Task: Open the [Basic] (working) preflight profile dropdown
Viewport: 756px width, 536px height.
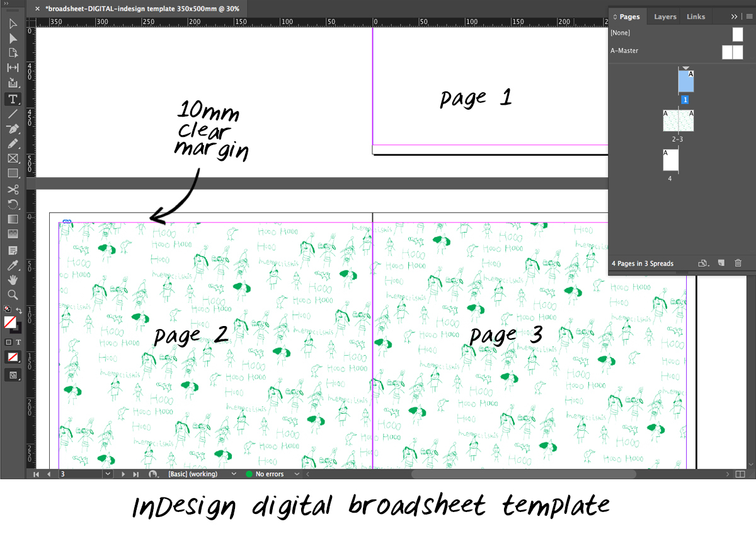Action: pos(234,474)
